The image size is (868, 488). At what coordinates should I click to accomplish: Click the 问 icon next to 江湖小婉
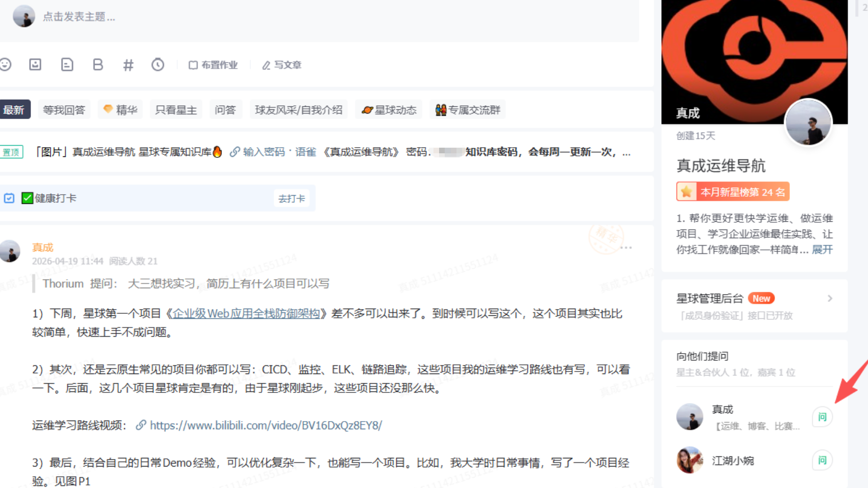tap(822, 460)
